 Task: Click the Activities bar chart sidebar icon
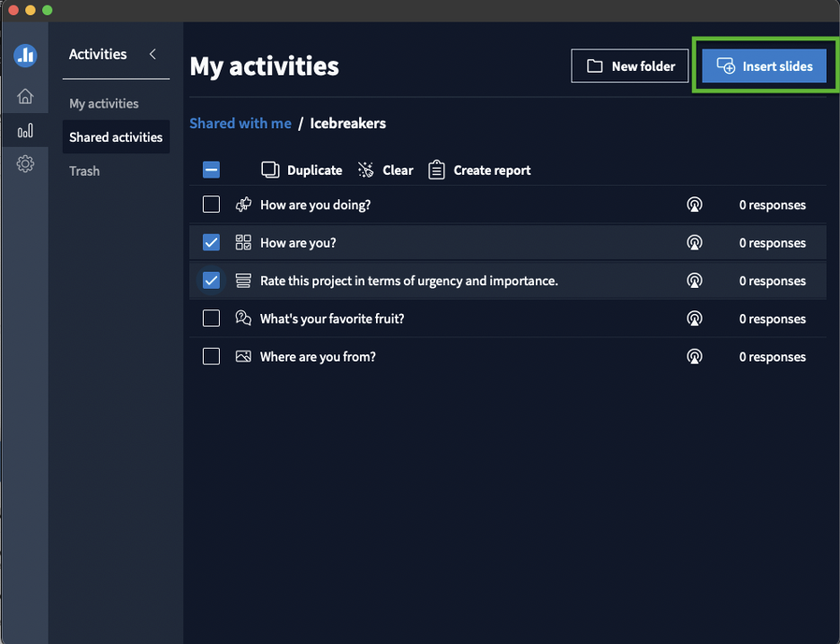24,131
